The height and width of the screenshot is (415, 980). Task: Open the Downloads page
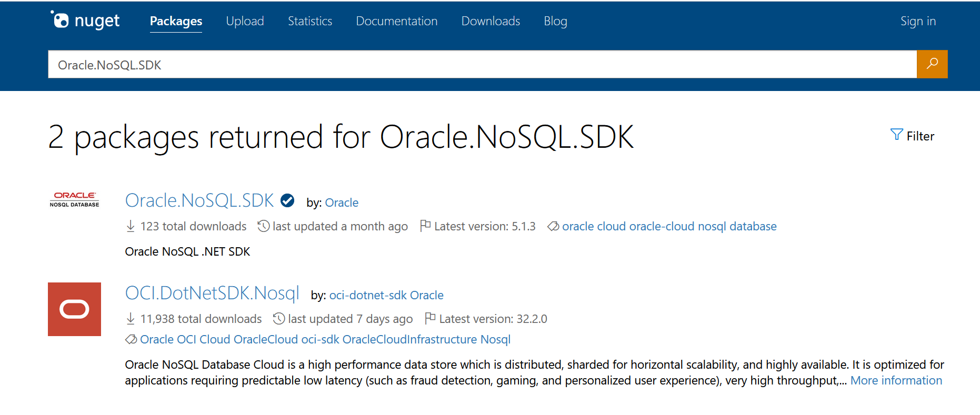coord(491,21)
